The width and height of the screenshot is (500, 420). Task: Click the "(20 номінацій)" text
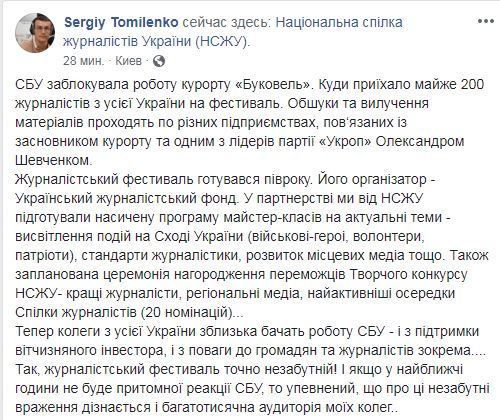pyautogui.click(x=186, y=313)
